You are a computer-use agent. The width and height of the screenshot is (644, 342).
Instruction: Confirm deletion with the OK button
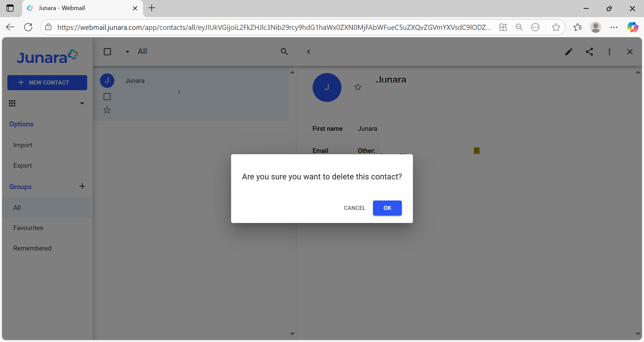(387, 208)
